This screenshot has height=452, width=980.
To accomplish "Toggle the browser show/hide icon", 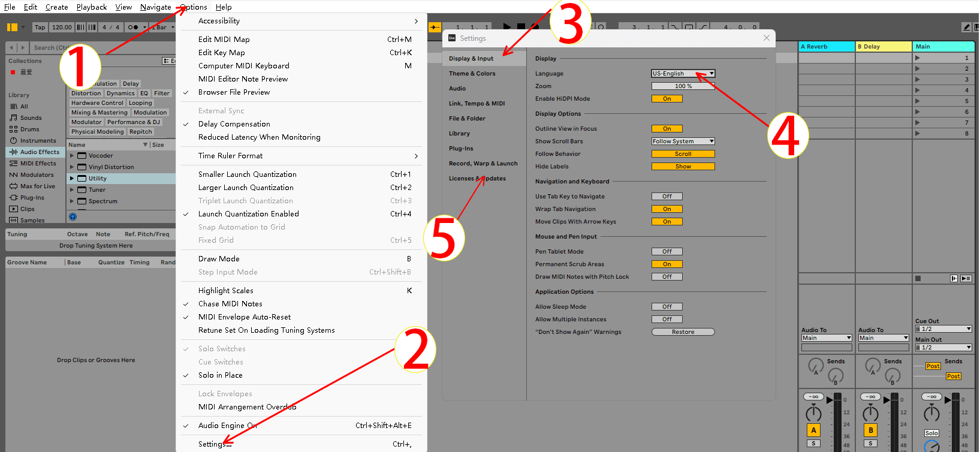I will 12,27.
